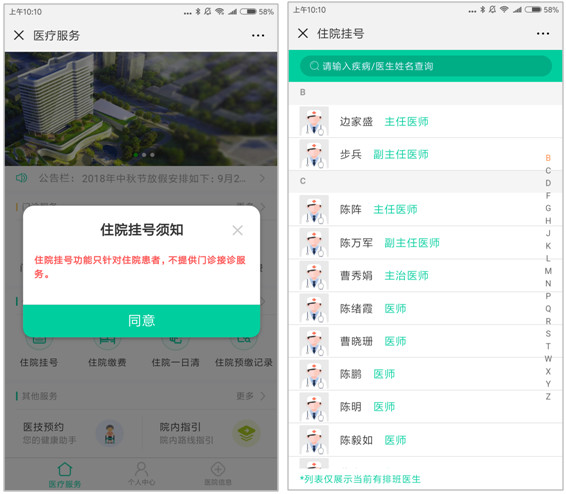Viewport: 566px width, 494px height.
Task: Jump to letter Y in the index
Action: (548, 384)
